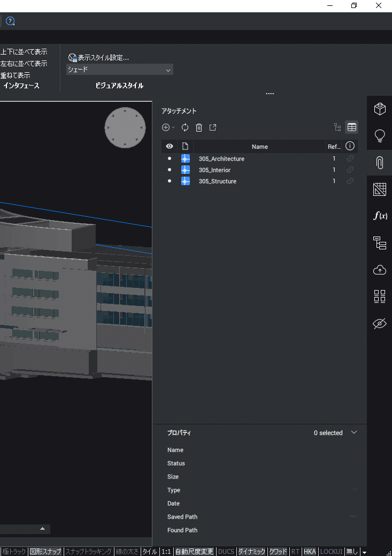This screenshot has width=392, height=556.
Task: Click the 305_Architecture file type icon
Action: coord(186,158)
